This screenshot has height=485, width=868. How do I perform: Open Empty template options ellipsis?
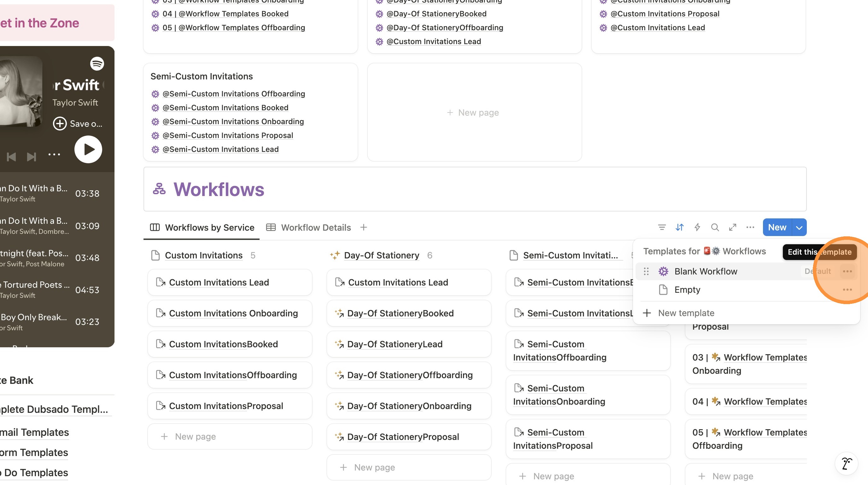tap(847, 289)
